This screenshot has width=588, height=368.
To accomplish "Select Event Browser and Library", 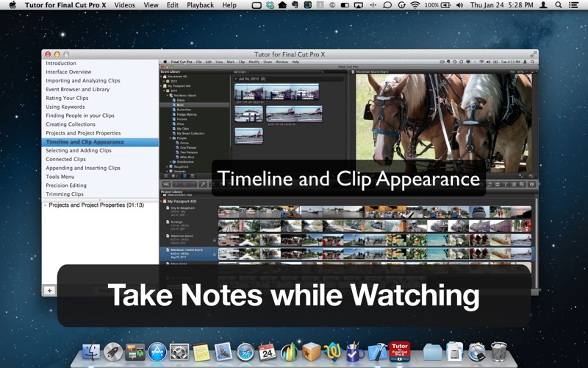I will pyautogui.click(x=100, y=89).
